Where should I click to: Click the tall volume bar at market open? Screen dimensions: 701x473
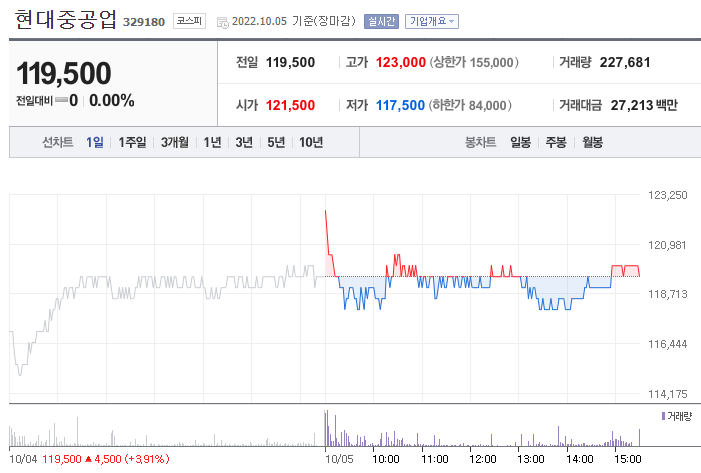[326, 428]
